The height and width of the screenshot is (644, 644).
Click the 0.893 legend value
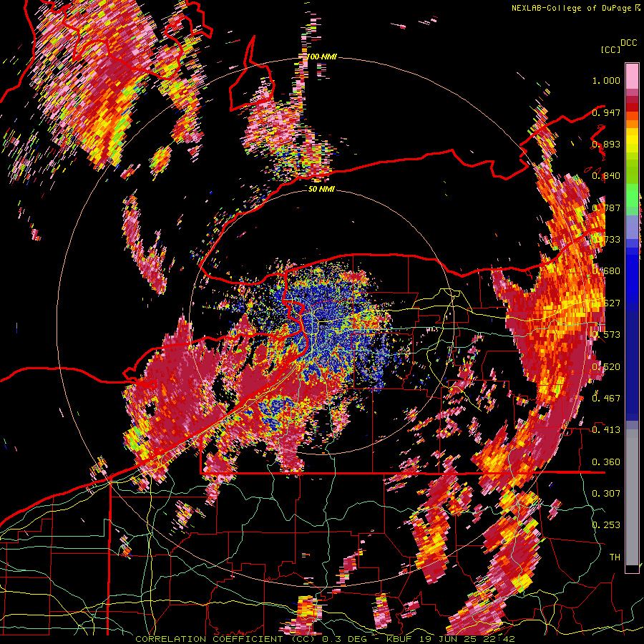(x=606, y=144)
